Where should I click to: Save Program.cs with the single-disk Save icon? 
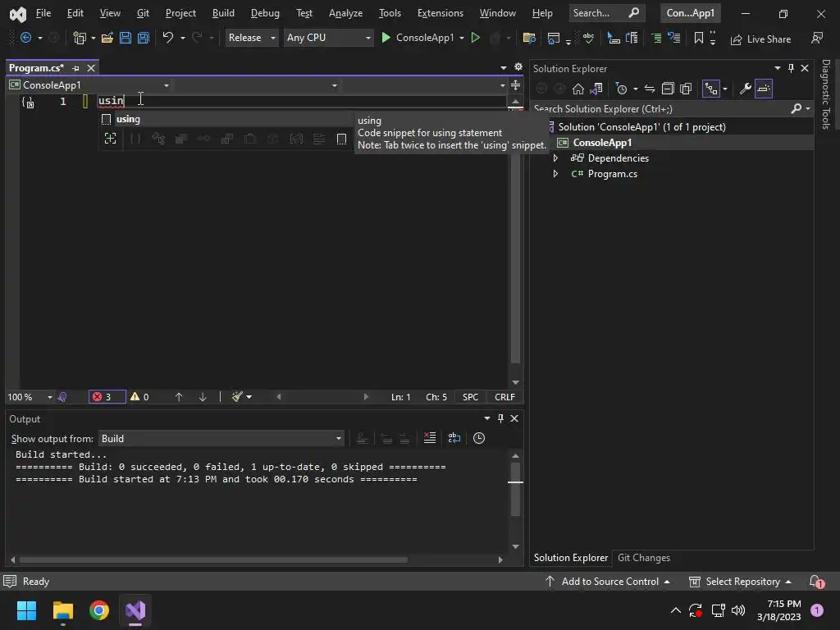[126, 38]
